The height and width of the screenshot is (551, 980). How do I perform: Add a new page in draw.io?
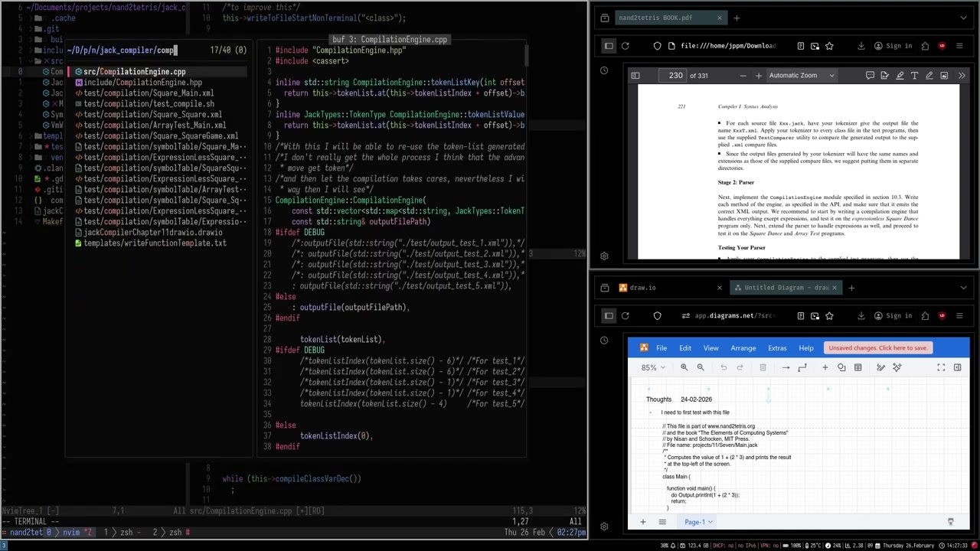coord(642,523)
